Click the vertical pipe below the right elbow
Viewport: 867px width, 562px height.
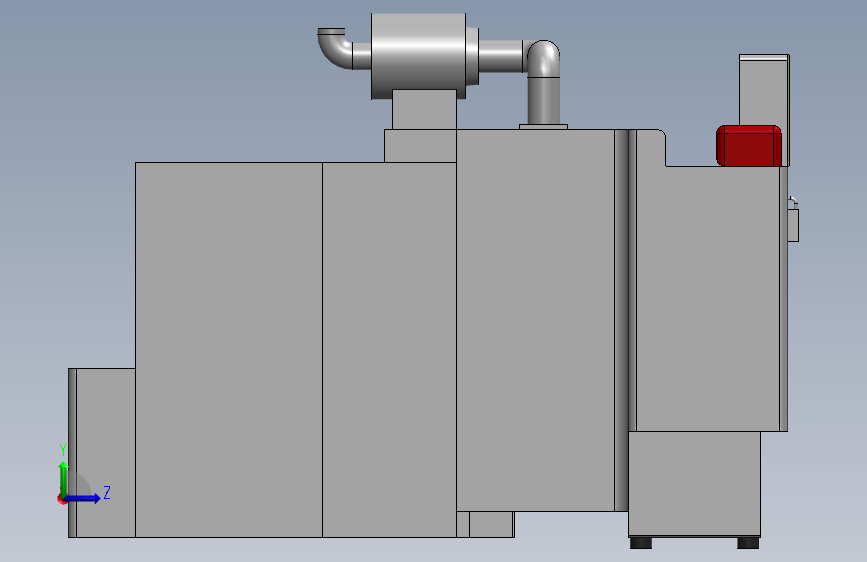544,101
